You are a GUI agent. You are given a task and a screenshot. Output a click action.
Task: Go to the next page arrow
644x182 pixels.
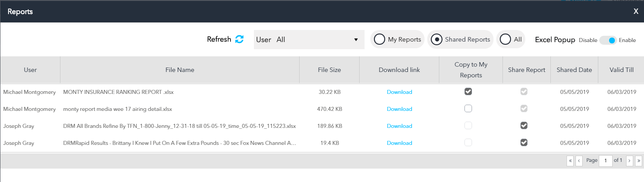(x=629, y=160)
